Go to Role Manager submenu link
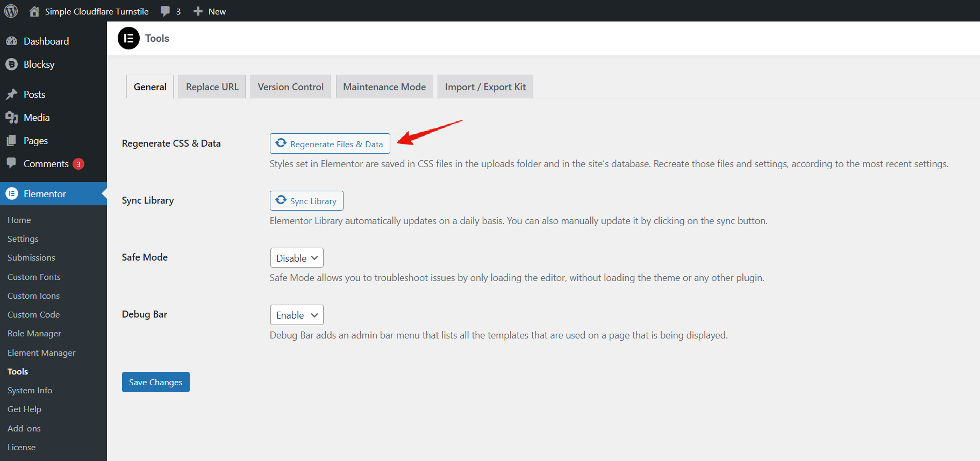980x461 pixels. (34, 333)
